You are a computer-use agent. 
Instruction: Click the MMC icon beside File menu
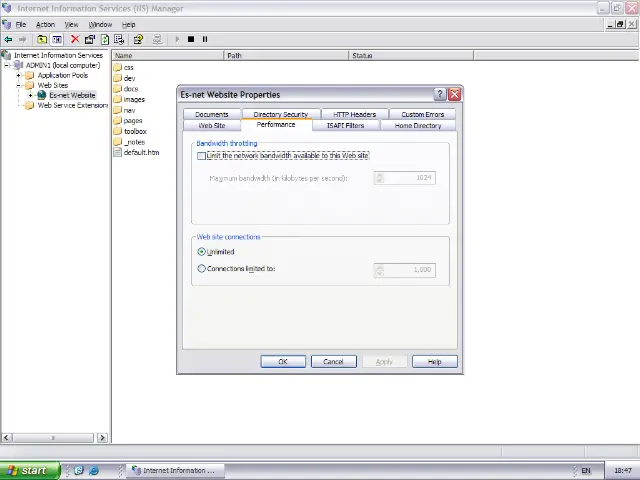(7, 24)
